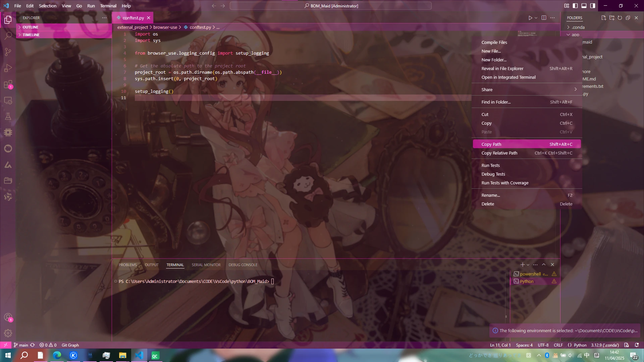The image size is (644, 362).
Task: Open Microsoft Edge from the taskbar
Action: [57, 355]
